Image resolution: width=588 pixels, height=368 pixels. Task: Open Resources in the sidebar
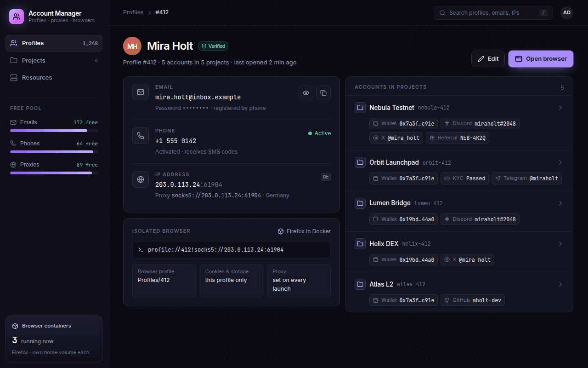pyautogui.click(x=54, y=78)
